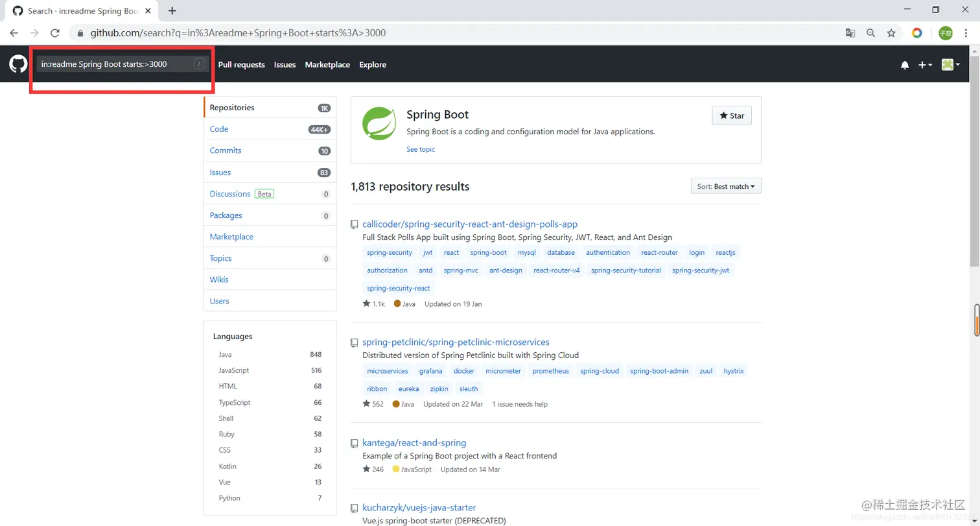Expand the user avatar menu
The image size is (980, 526).
tap(950, 65)
